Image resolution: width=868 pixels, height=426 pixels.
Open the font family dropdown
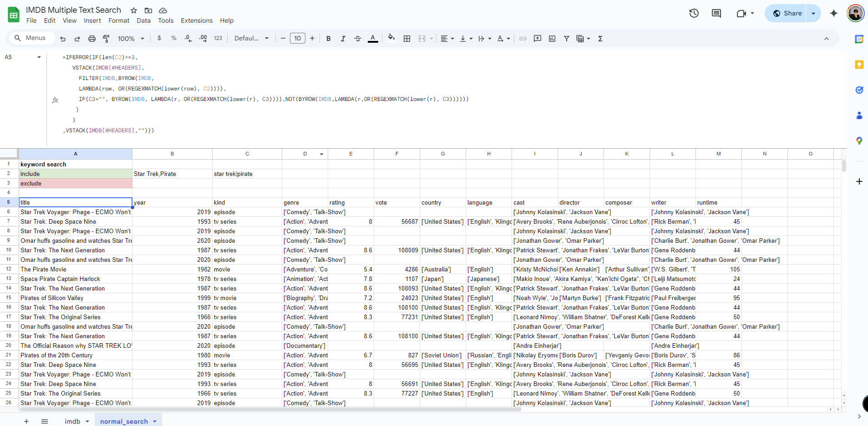251,39
